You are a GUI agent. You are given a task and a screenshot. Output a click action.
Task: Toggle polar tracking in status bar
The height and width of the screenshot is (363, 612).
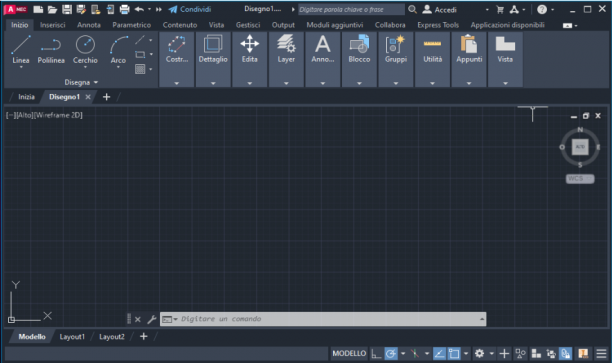click(x=391, y=354)
